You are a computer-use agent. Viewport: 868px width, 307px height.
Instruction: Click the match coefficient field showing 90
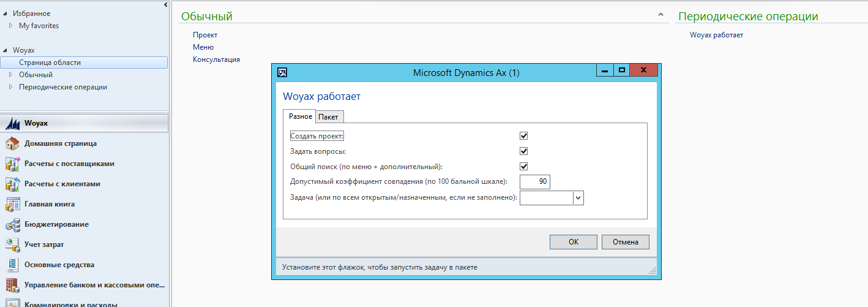pyautogui.click(x=535, y=182)
